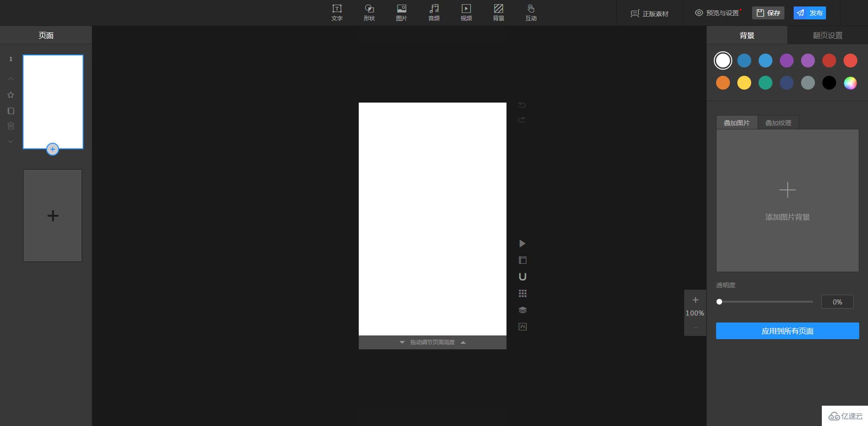This screenshot has height=426, width=868.
Task: Click the 发布 publish button
Action: [810, 13]
